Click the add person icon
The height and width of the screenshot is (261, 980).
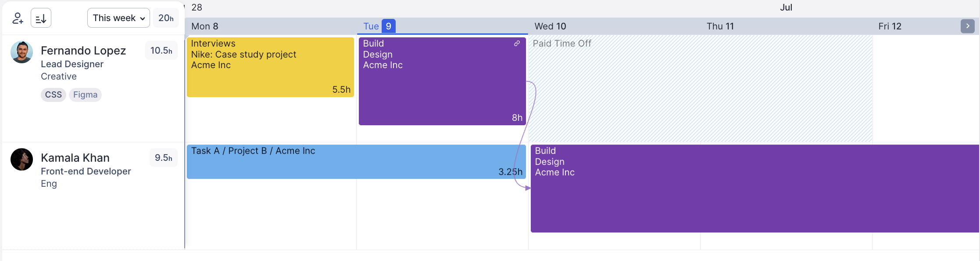[18, 18]
